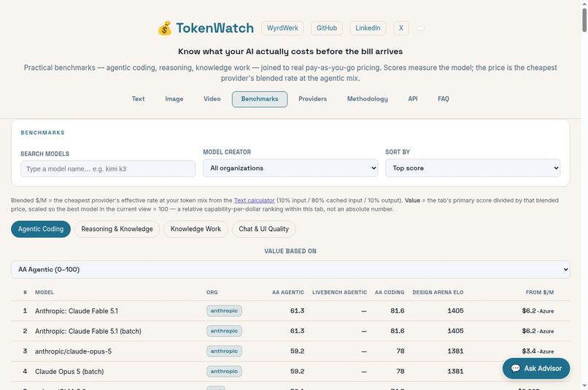Follow the Text calculator link

pyautogui.click(x=255, y=200)
